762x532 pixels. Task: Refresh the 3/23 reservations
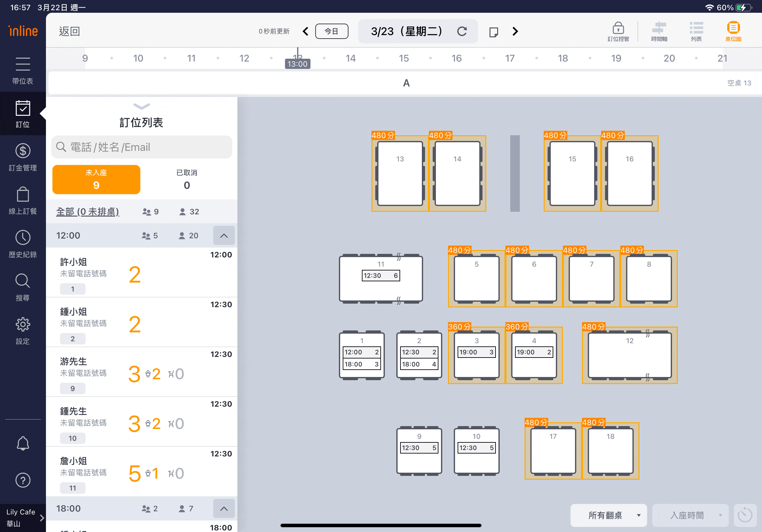[462, 32]
